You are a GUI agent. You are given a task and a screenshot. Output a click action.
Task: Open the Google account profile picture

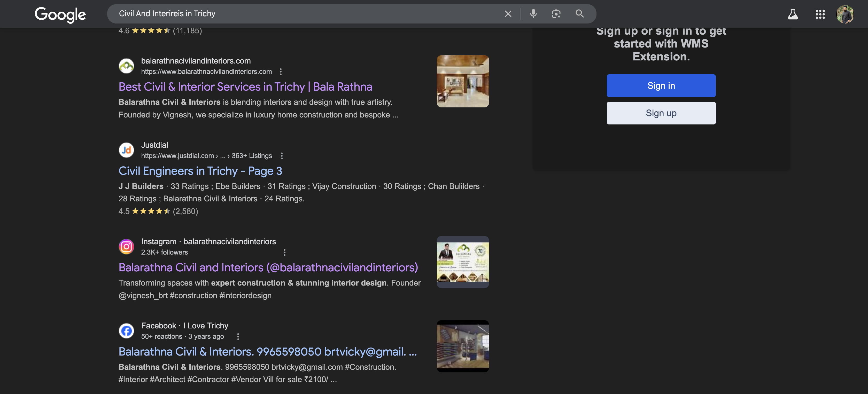845,14
